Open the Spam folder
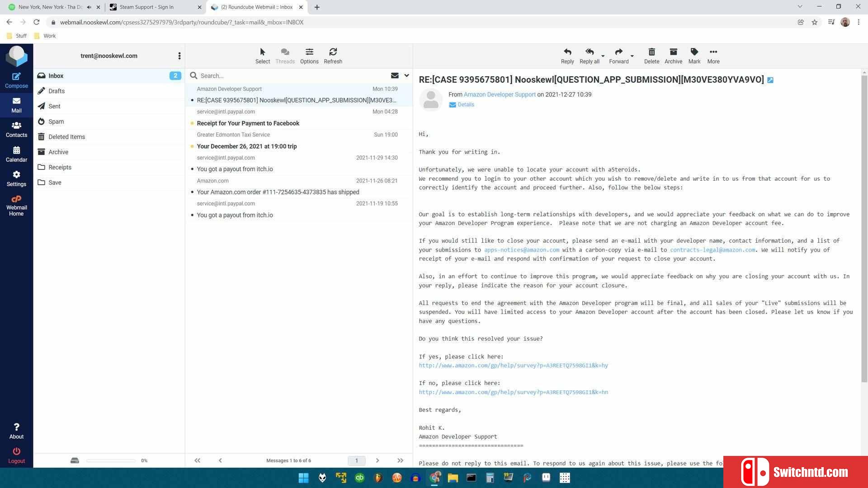 [x=109, y=122]
